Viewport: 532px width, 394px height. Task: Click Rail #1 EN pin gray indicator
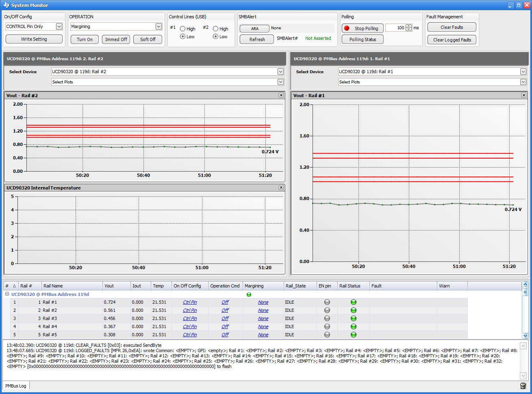tap(327, 302)
